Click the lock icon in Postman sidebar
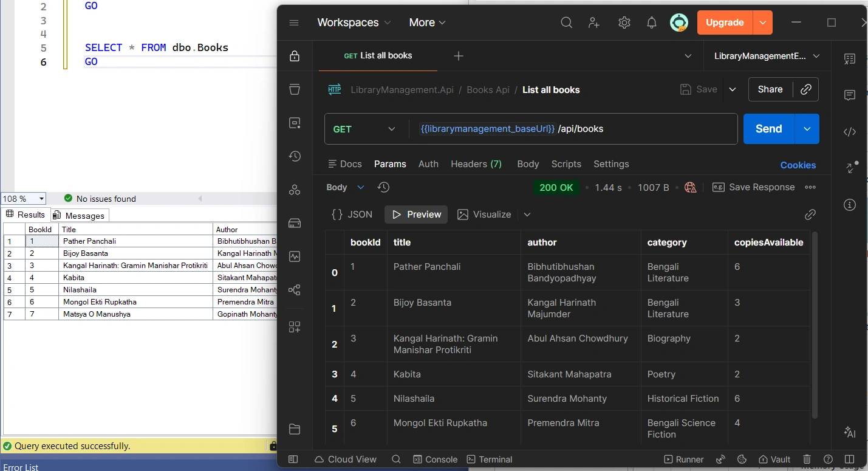 [x=295, y=56]
